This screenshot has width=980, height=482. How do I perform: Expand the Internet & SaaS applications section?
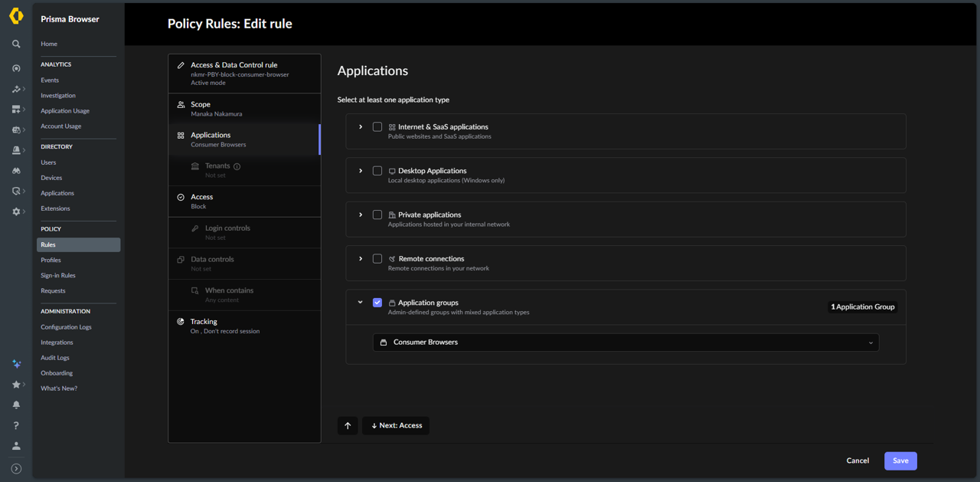coord(361,127)
